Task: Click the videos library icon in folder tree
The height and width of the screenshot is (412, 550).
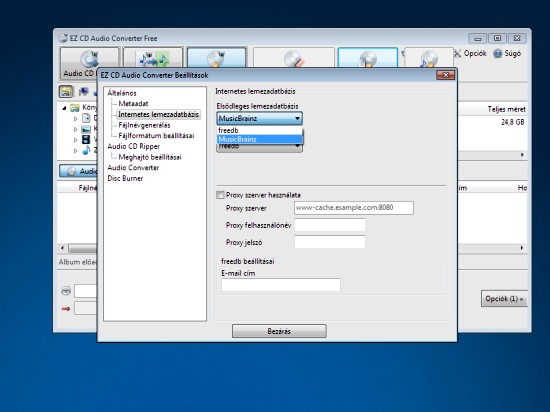Action: (86, 140)
